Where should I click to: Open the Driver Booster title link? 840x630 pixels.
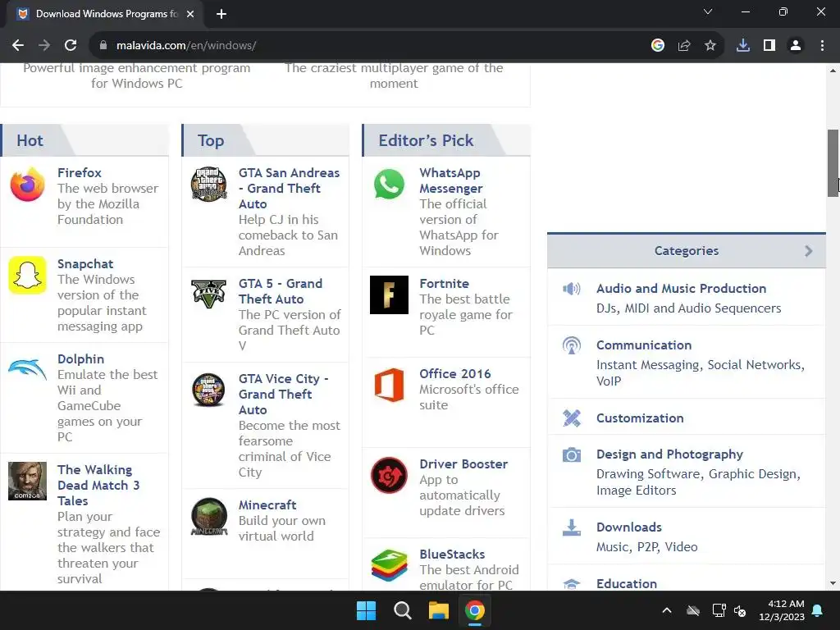pyautogui.click(x=463, y=464)
